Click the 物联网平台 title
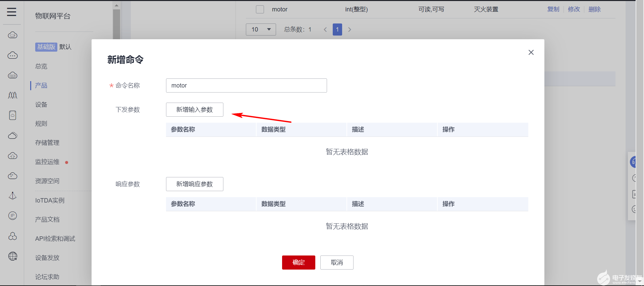Screen dimensions: 644x286 click(53, 16)
